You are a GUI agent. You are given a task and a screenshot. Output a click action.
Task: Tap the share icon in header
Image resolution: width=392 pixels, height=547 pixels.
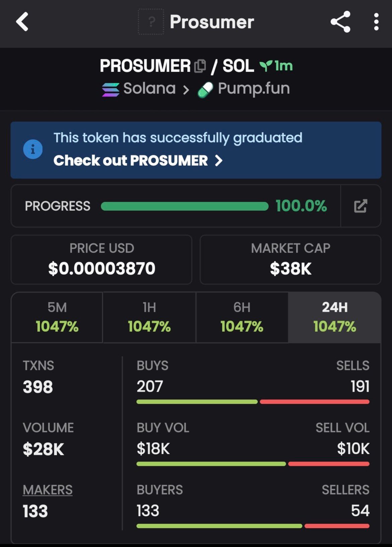point(340,22)
